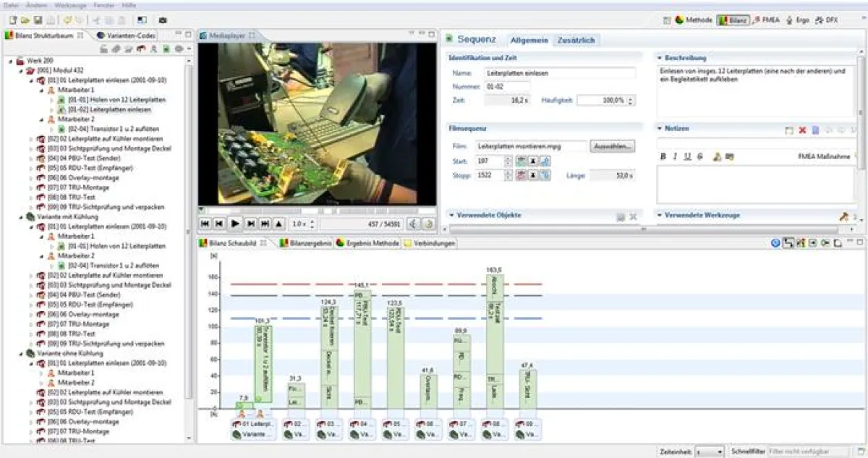Image resolution: width=868 pixels, height=458 pixels.
Task: Toggle the Bilanz perspective button
Action: click(x=733, y=20)
